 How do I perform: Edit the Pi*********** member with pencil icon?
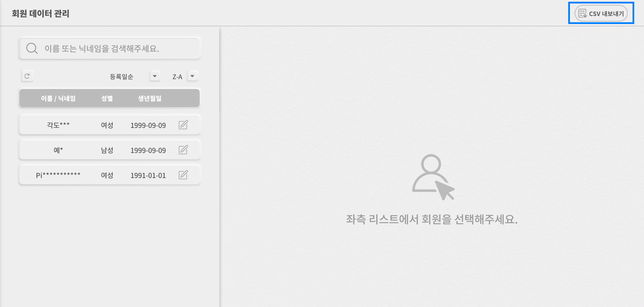pyautogui.click(x=183, y=175)
